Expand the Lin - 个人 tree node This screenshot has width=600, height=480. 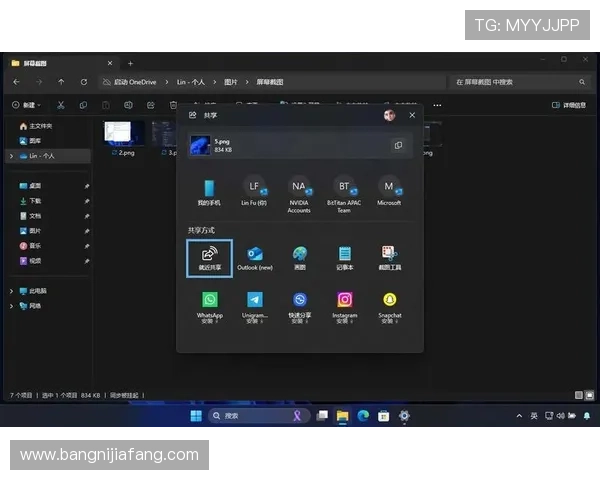coord(11,156)
